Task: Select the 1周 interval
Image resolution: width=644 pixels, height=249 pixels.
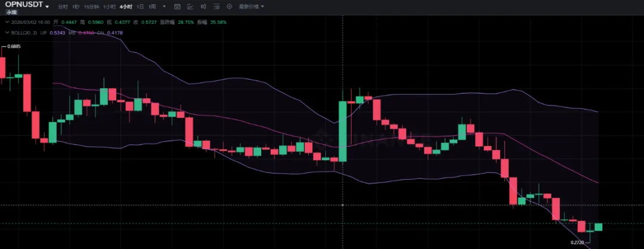Action: pos(153,7)
